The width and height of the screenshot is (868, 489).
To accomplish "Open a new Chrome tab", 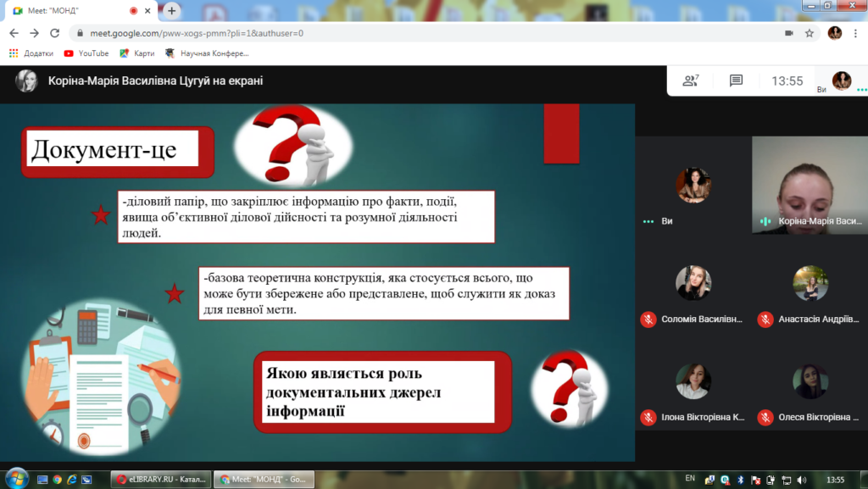I will pos(171,10).
